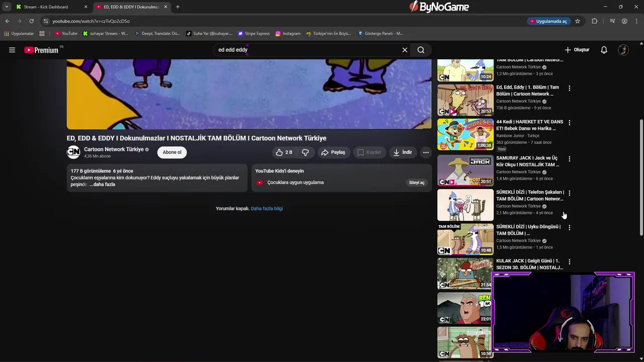Screen dimensions: 644x362
Task: Click 'Uygulamada aç' in address bar
Action: click(548, 21)
